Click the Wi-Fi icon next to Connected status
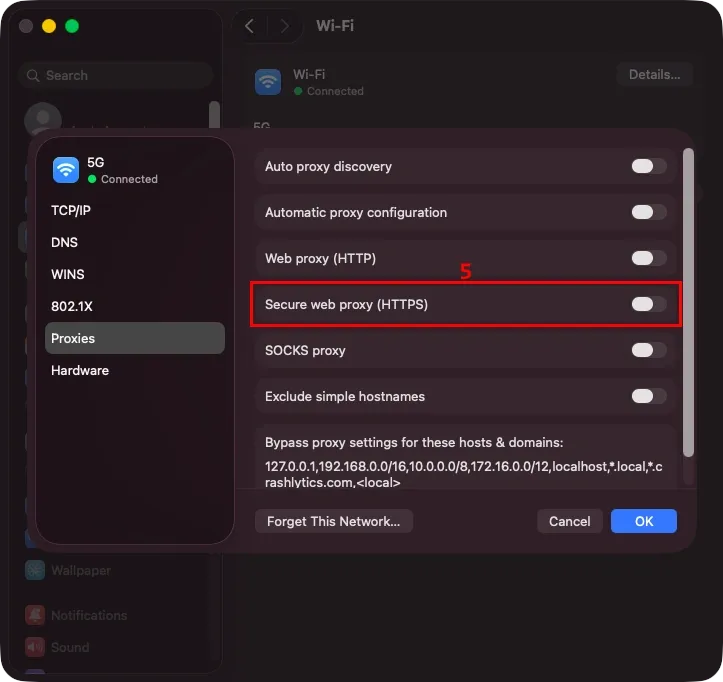Viewport: 723px width, 682px height. [x=268, y=82]
